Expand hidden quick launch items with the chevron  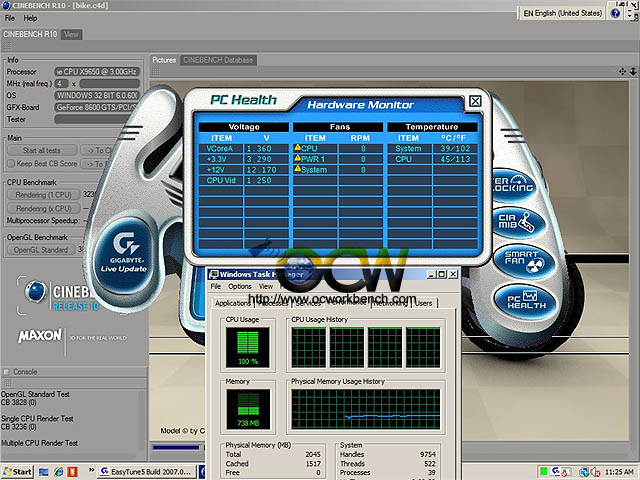click(x=91, y=470)
